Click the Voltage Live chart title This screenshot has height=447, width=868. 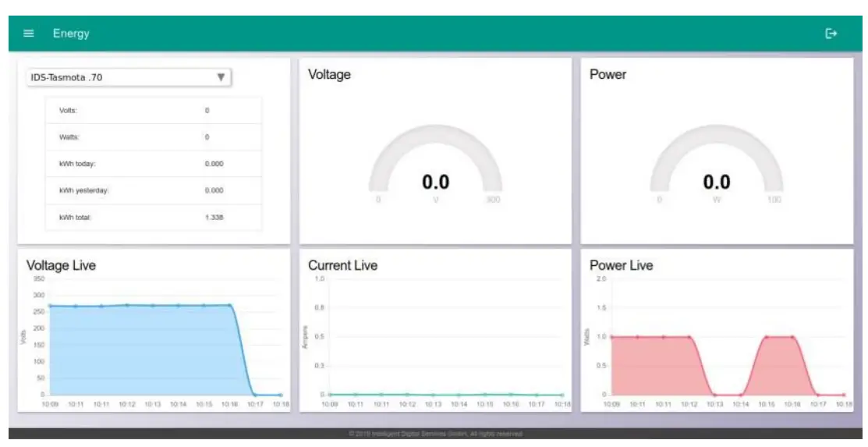pos(61,265)
